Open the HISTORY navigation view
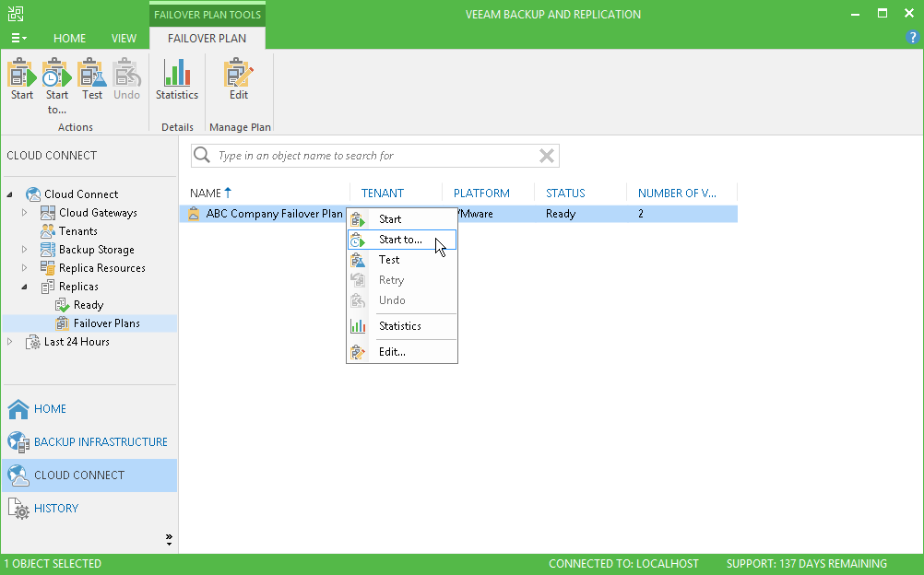The height and width of the screenshot is (575, 924). coord(89,509)
